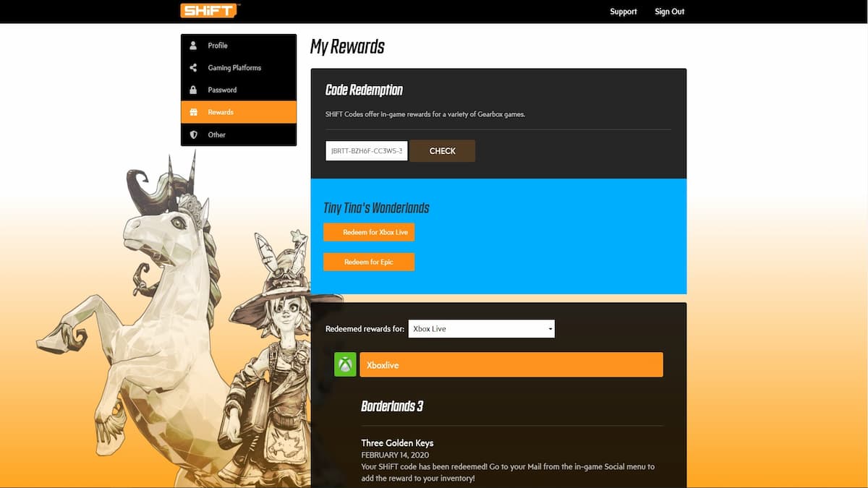This screenshot has height=488, width=868.
Task: Click the green Xbox logo icon
Action: click(345, 365)
